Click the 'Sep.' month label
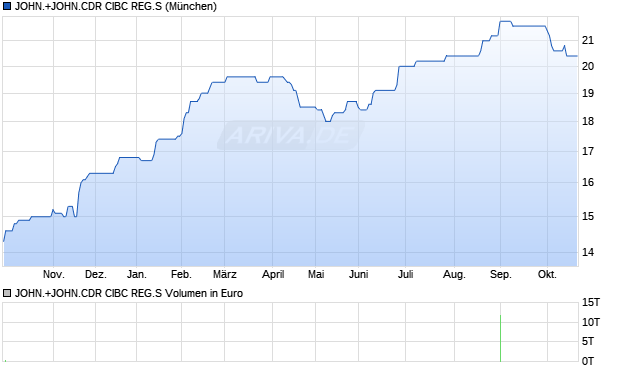Viewport: 620px width, 371px height. pyautogui.click(x=501, y=274)
